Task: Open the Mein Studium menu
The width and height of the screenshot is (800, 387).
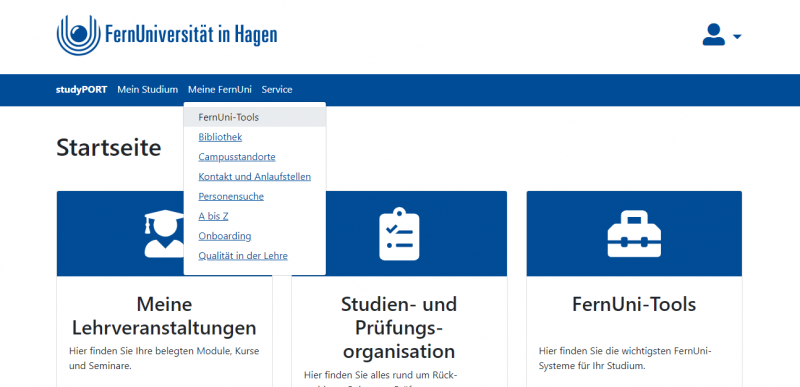Action: 147,90
